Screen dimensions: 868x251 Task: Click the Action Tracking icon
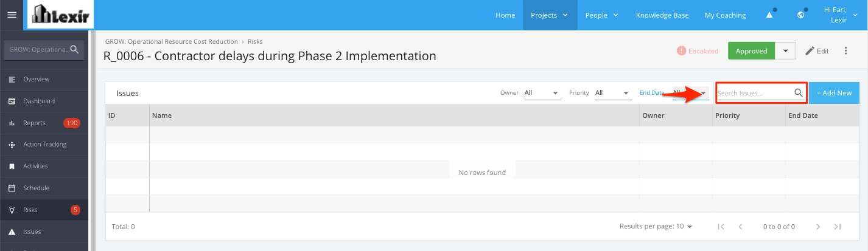click(12, 145)
